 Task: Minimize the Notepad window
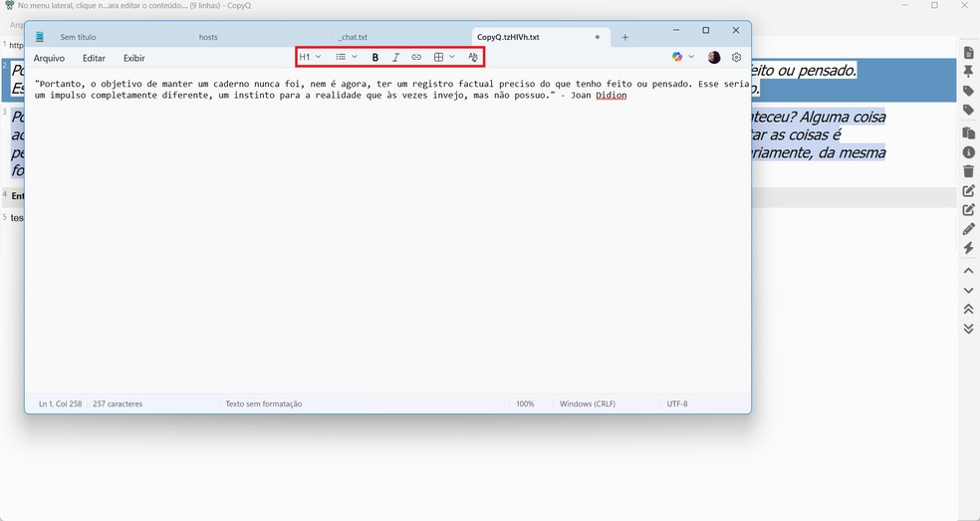pos(676,30)
